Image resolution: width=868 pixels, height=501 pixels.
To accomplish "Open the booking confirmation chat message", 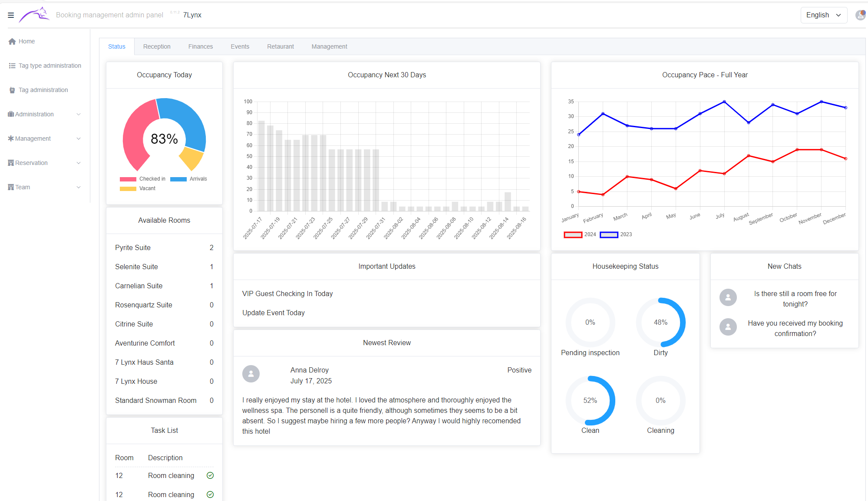I will point(795,328).
